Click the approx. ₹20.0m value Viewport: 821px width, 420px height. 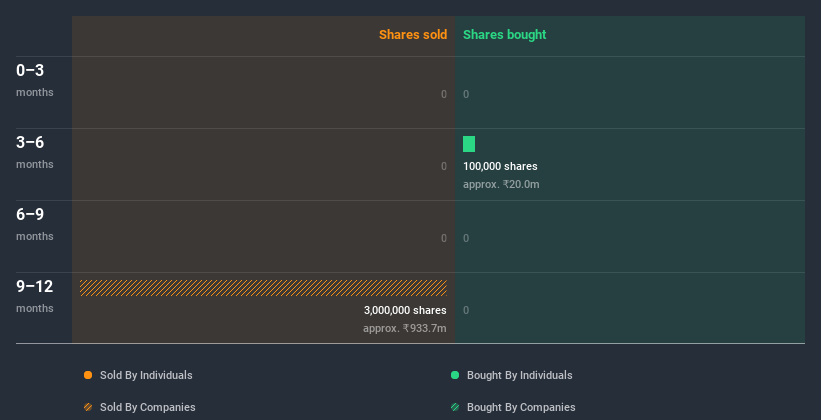(501, 184)
